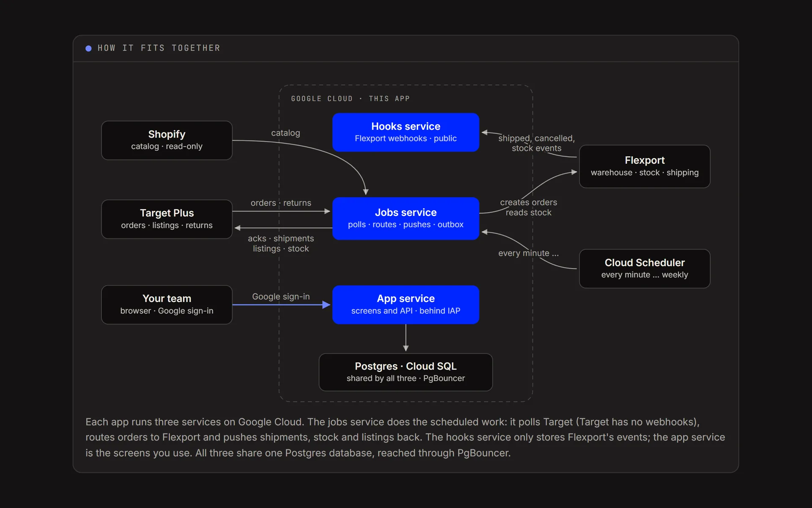Screen dimensions: 812x508
Task: Select the Shopify catalog box
Action: point(167,140)
